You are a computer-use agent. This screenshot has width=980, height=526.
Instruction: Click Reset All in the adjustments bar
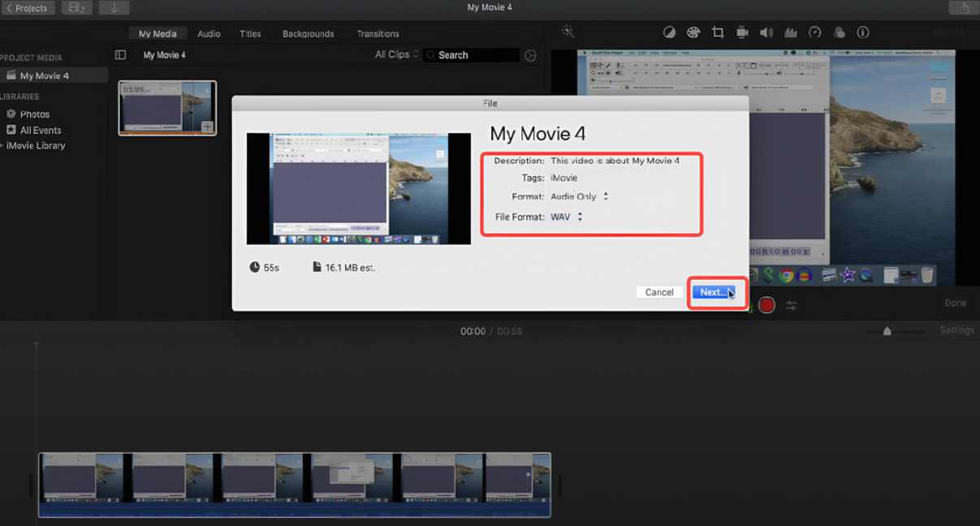pos(948,32)
